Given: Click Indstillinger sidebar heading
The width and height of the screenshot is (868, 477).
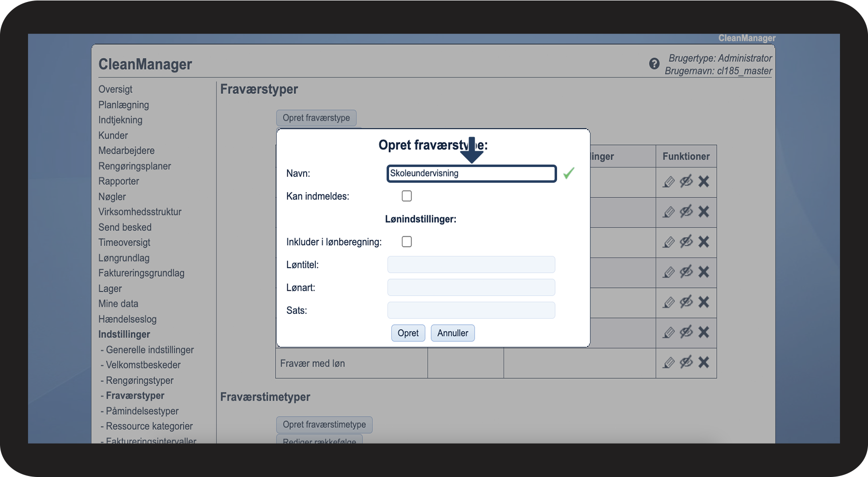Looking at the screenshot, I should (124, 334).
